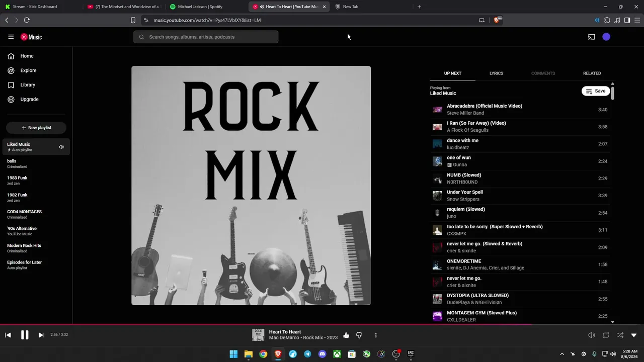
Task: Open the 1982 Funk playlist
Action: (x=36, y=197)
